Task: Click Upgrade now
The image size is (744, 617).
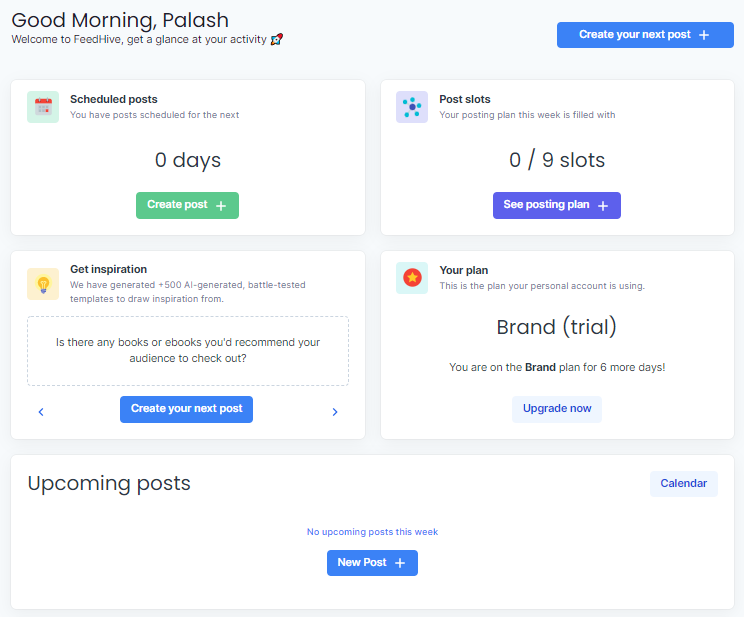Action: 557,409
